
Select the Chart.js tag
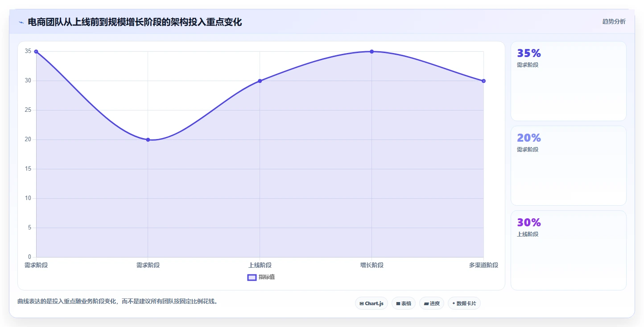(x=372, y=303)
